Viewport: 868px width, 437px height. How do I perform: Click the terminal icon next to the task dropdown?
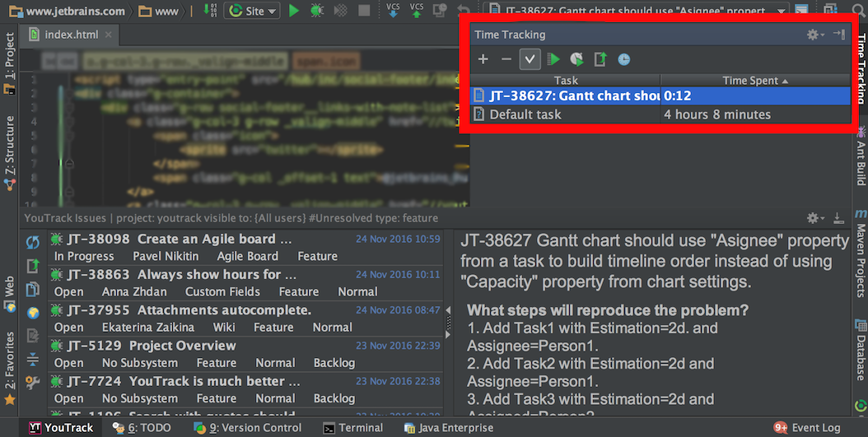[800, 11]
